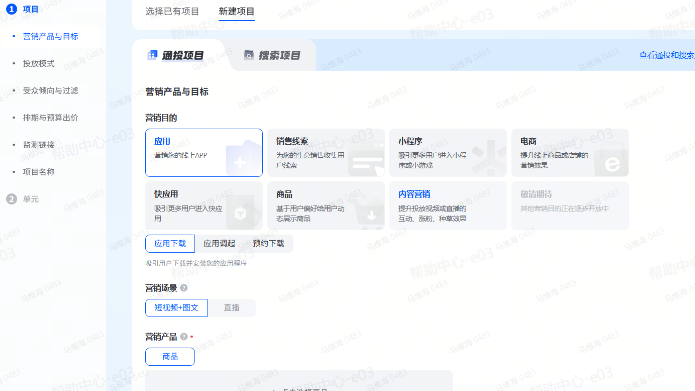This screenshot has height=391, width=695.
Task: Click the 营销产品与目标 section heading
Action: pos(177,92)
